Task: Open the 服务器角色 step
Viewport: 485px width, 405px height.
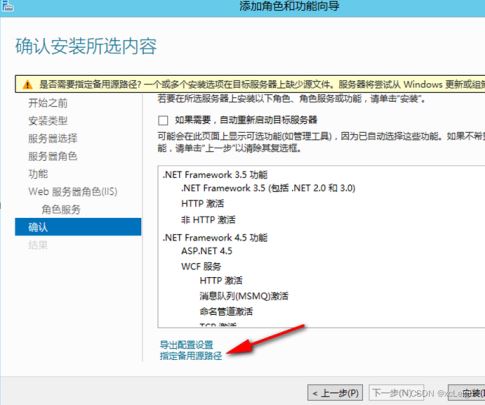Action: pyautogui.click(x=53, y=156)
